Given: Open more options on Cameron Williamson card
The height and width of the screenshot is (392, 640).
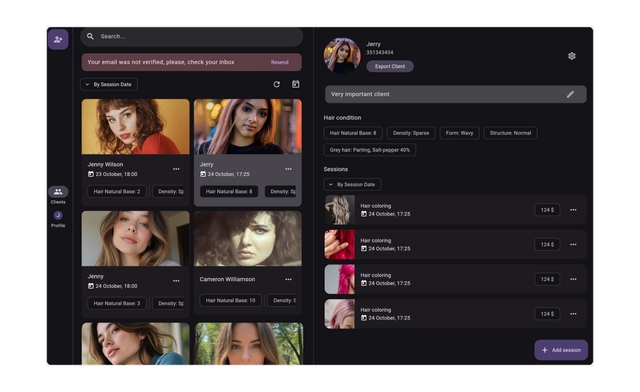Looking at the screenshot, I should (x=288, y=279).
